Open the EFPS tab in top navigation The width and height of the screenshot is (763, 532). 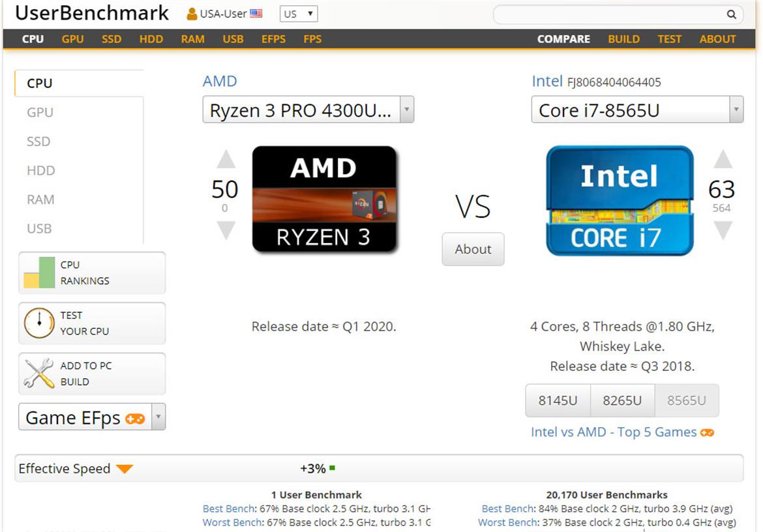(273, 39)
